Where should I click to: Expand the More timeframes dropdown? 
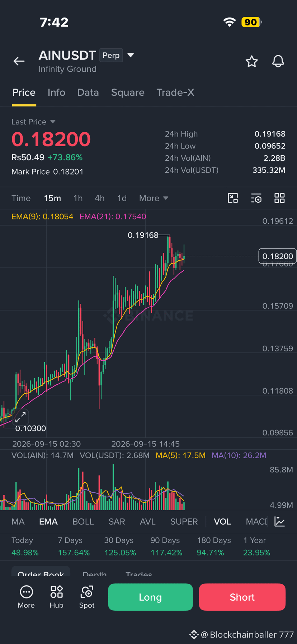(x=154, y=198)
